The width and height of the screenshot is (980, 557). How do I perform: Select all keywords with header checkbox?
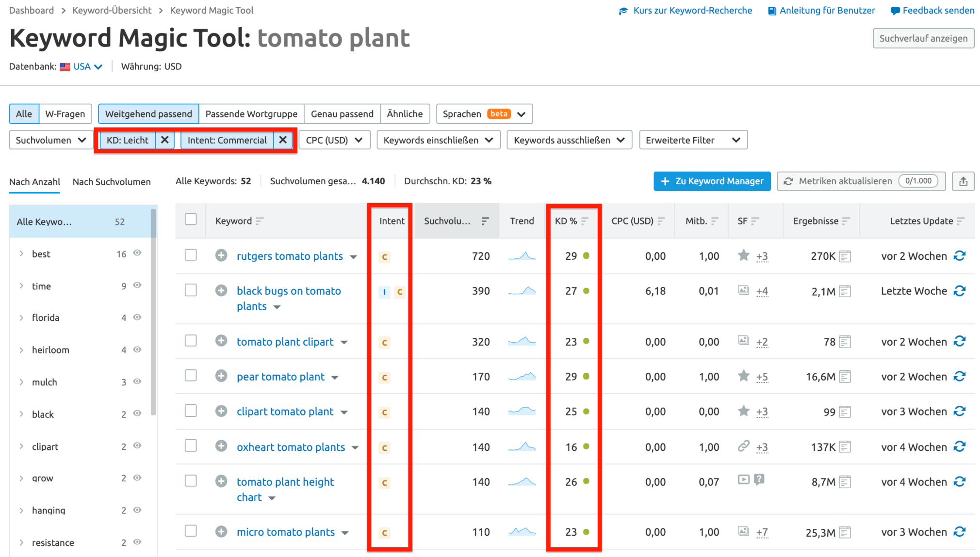point(191,220)
